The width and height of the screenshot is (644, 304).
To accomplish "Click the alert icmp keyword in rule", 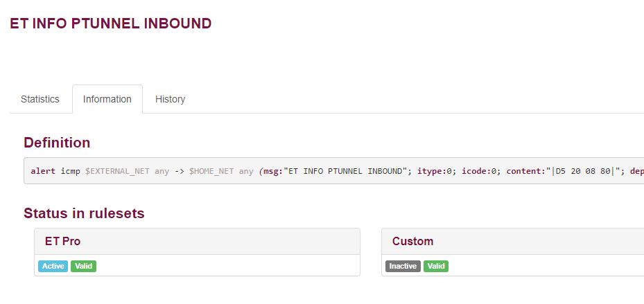I will coord(55,171).
